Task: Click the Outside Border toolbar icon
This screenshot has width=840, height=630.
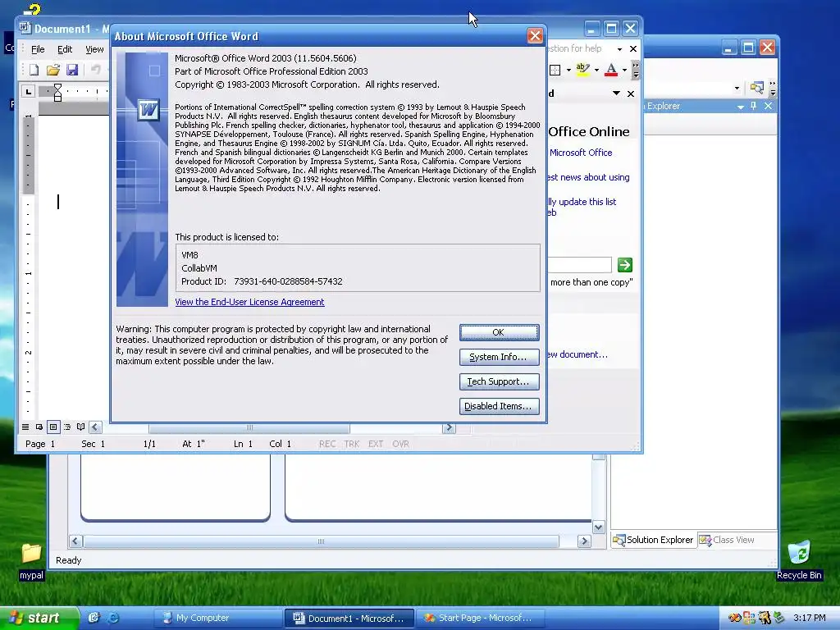Action: pos(555,70)
